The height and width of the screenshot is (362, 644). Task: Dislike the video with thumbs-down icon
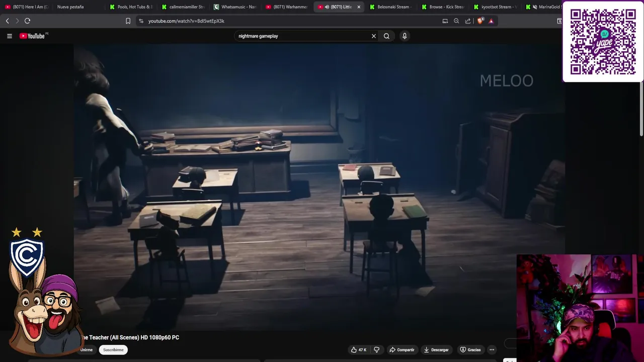coord(376,350)
